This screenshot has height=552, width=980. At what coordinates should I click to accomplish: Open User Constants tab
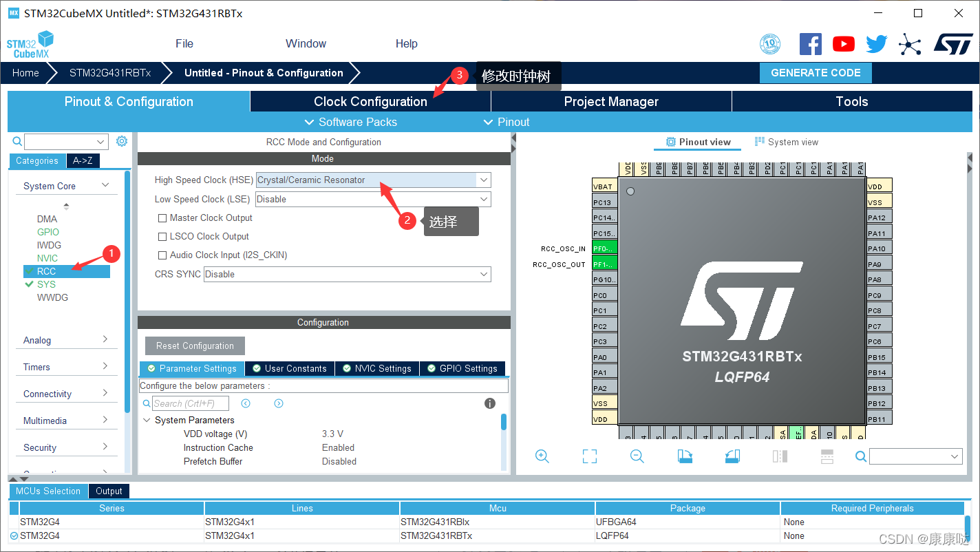(x=290, y=368)
